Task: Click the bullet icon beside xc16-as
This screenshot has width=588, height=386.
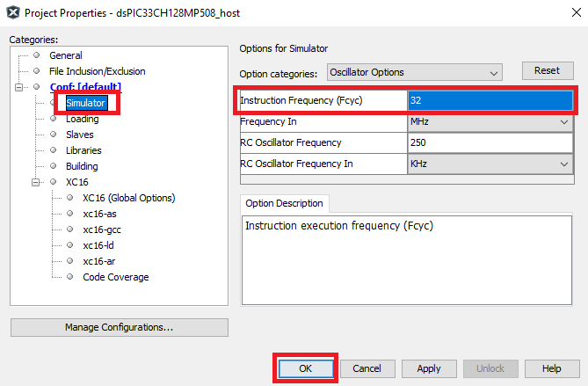Action: pyautogui.click(x=69, y=214)
